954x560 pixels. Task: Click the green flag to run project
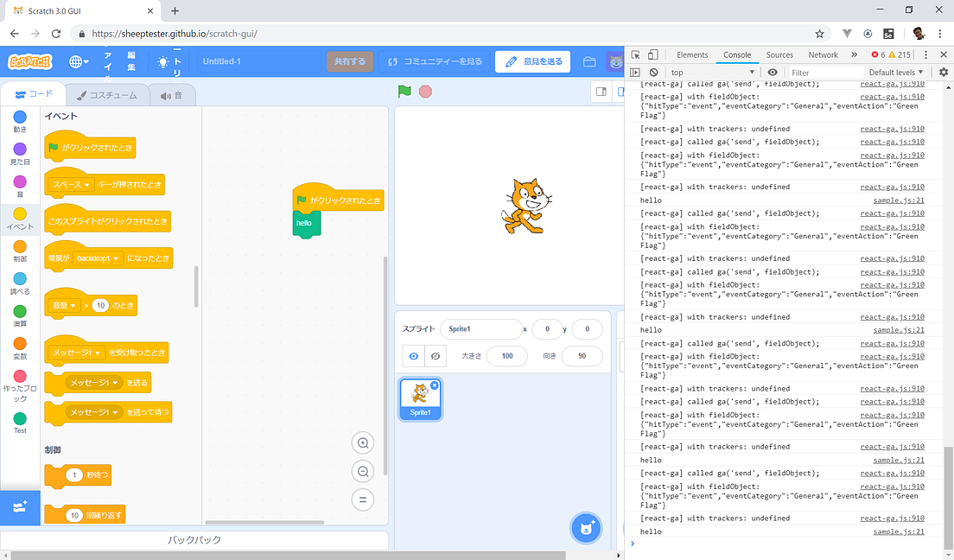coord(404,90)
